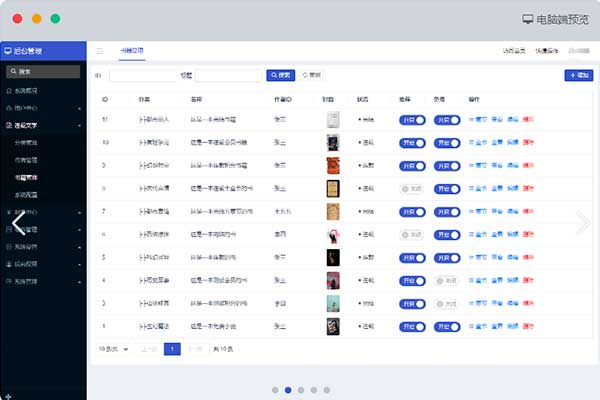Image resolution: width=600 pixels, height=400 pixels.
Task: Click the blue add button with plus
Action: [579, 75]
